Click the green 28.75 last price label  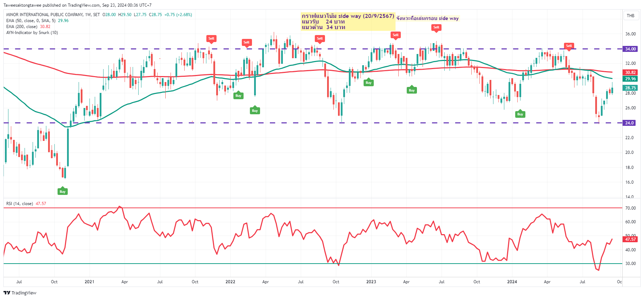pos(630,88)
